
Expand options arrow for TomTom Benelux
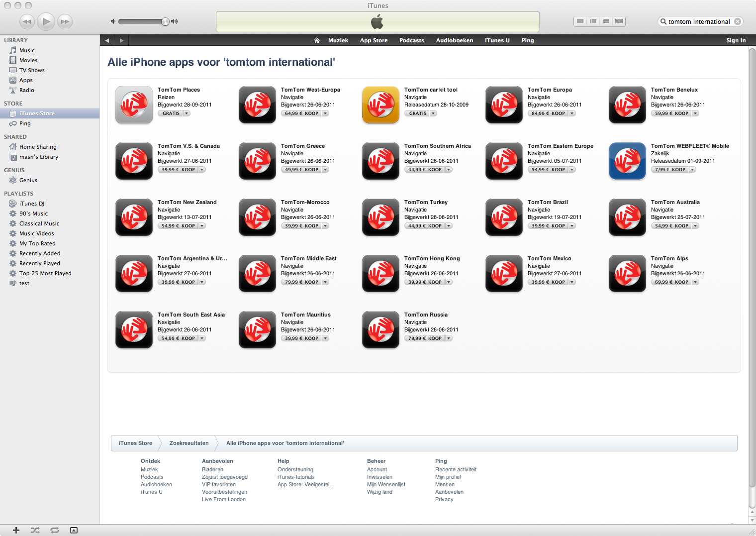[695, 113]
